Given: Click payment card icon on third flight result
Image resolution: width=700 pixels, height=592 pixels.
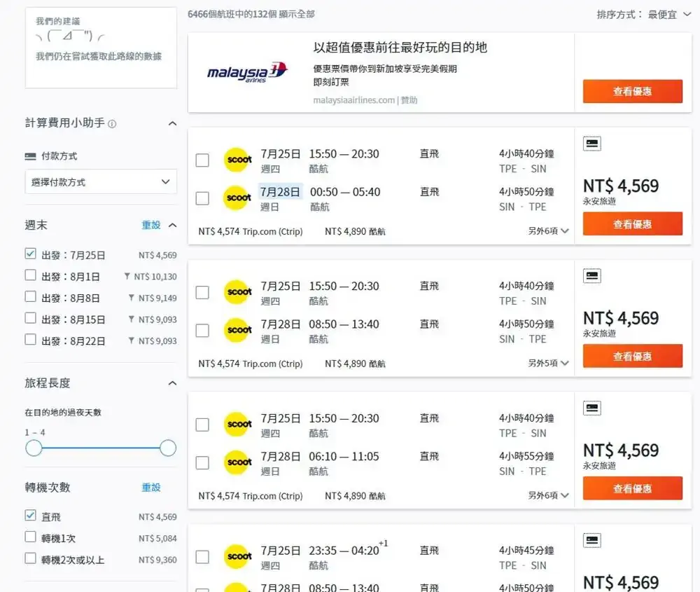Looking at the screenshot, I should coord(592,408).
